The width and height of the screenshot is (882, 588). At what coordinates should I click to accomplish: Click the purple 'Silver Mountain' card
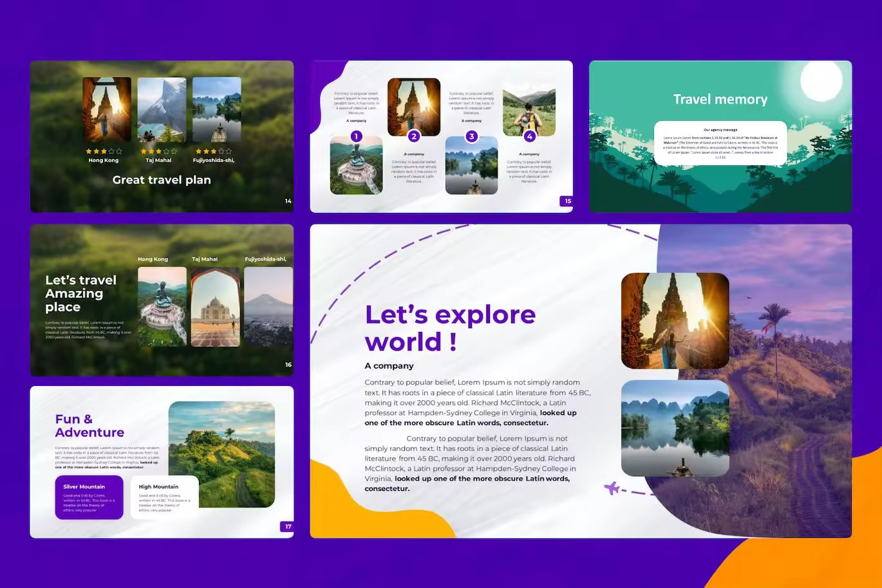pyautogui.click(x=89, y=497)
